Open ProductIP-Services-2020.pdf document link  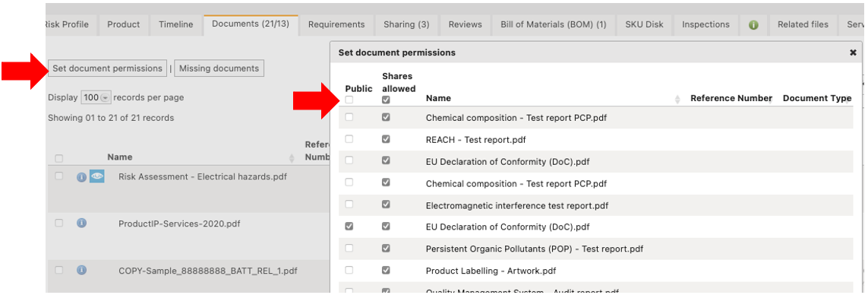179,224
